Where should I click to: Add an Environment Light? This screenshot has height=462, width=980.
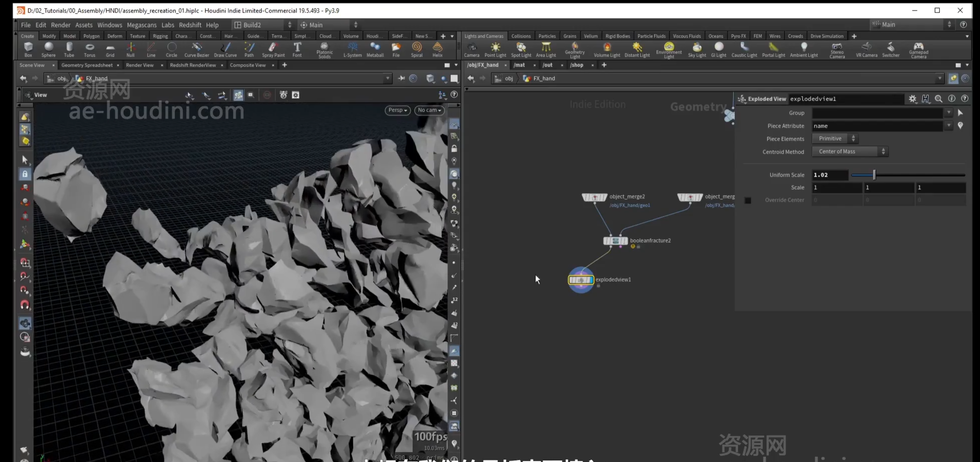pyautogui.click(x=669, y=50)
